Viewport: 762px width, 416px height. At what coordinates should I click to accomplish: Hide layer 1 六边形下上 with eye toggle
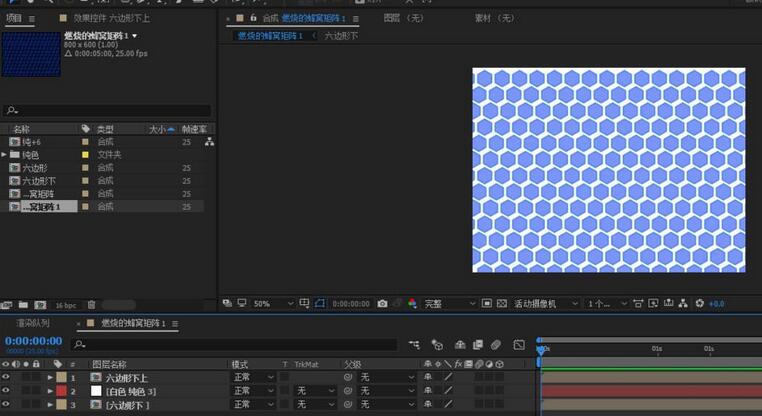pyautogui.click(x=6, y=377)
